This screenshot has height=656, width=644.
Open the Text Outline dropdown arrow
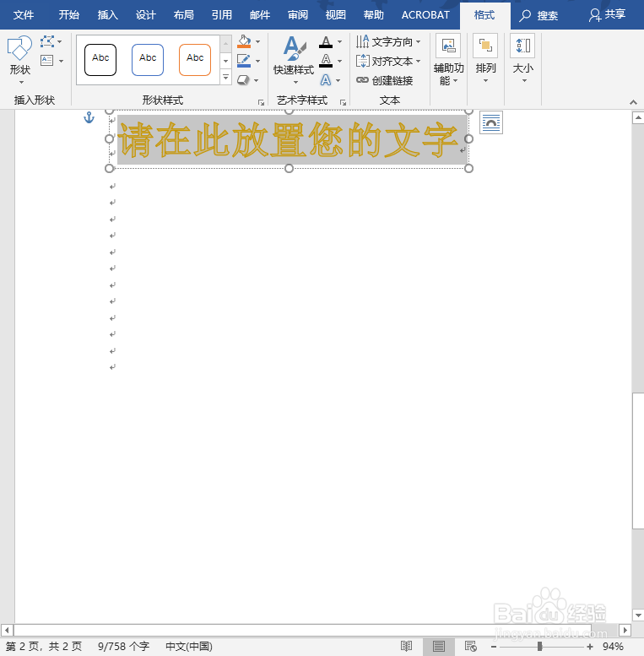pyautogui.click(x=339, y=61)
